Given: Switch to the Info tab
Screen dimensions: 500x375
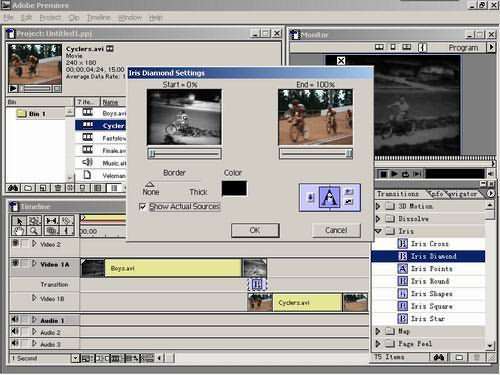Looking at the screenshot, I should point(436,194).
